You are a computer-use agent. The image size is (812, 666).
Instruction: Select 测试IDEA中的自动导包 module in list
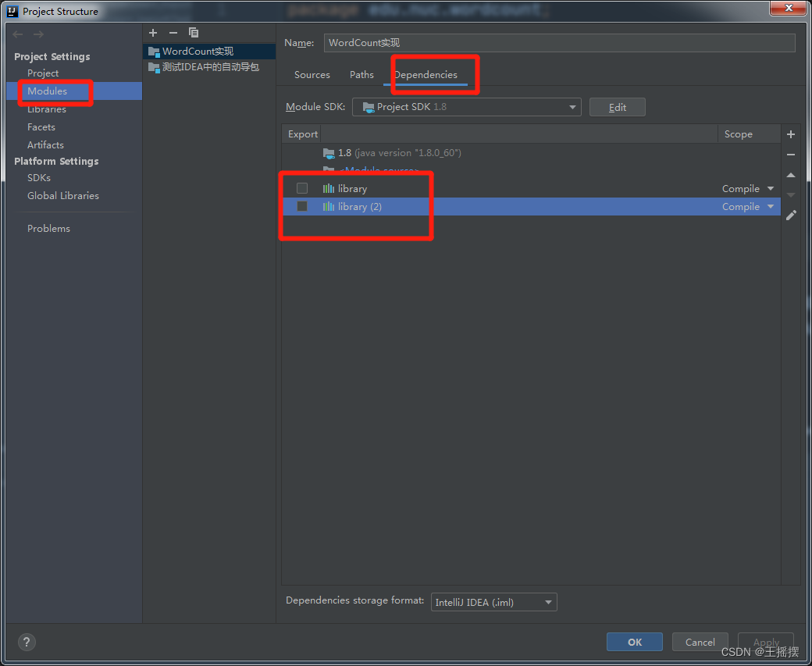(x=209, y=67)
